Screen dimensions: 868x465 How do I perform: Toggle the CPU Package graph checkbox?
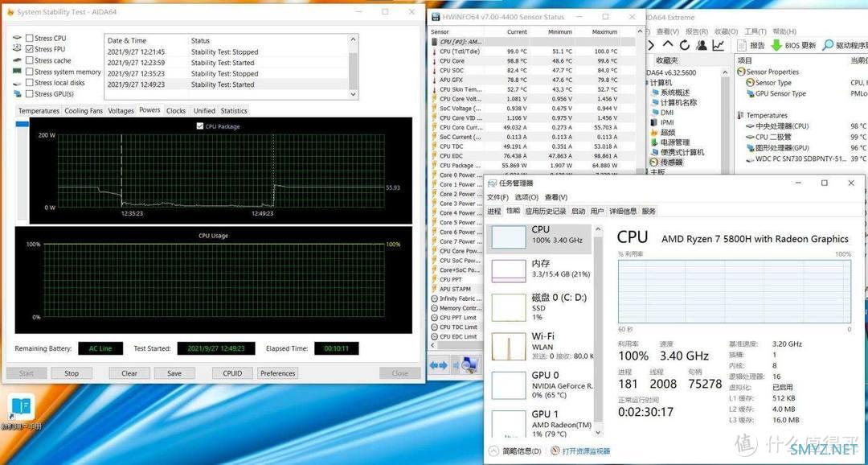200,126
